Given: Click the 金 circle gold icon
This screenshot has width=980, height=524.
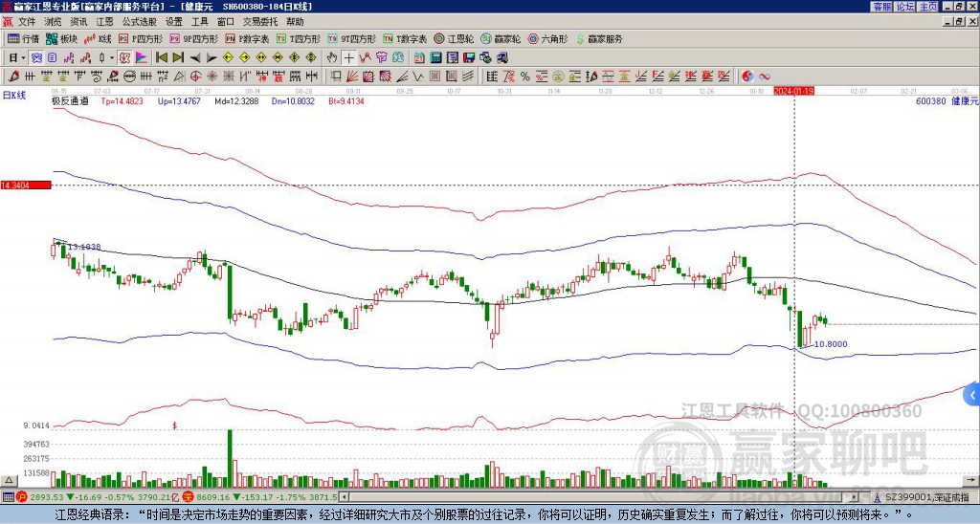Looking at the screenshot, I should [x=558, y=76].
